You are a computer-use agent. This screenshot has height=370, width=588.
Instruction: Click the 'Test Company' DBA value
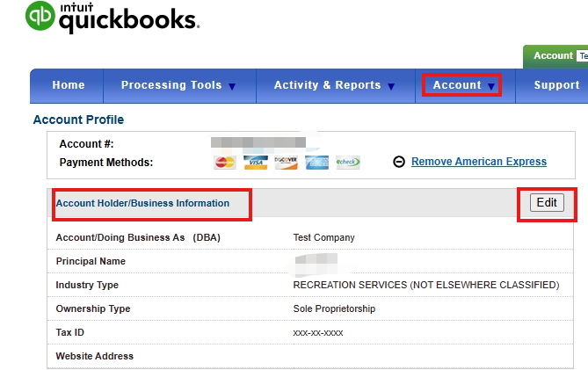click(323, 237)
